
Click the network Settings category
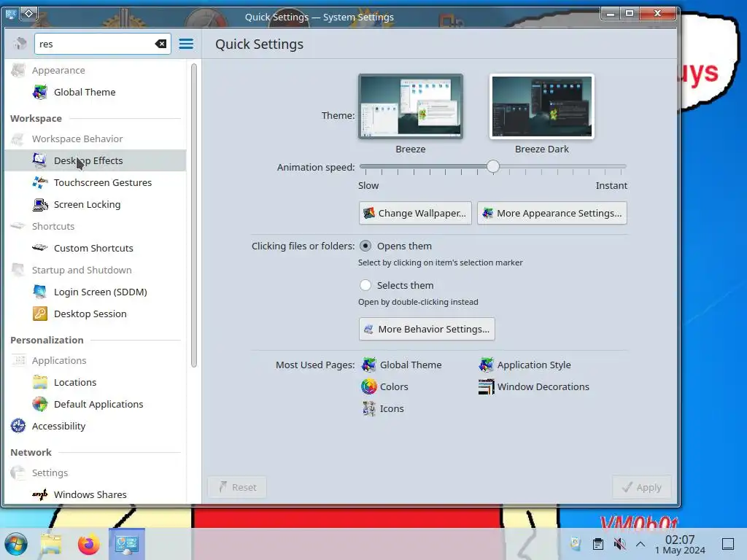96,472
